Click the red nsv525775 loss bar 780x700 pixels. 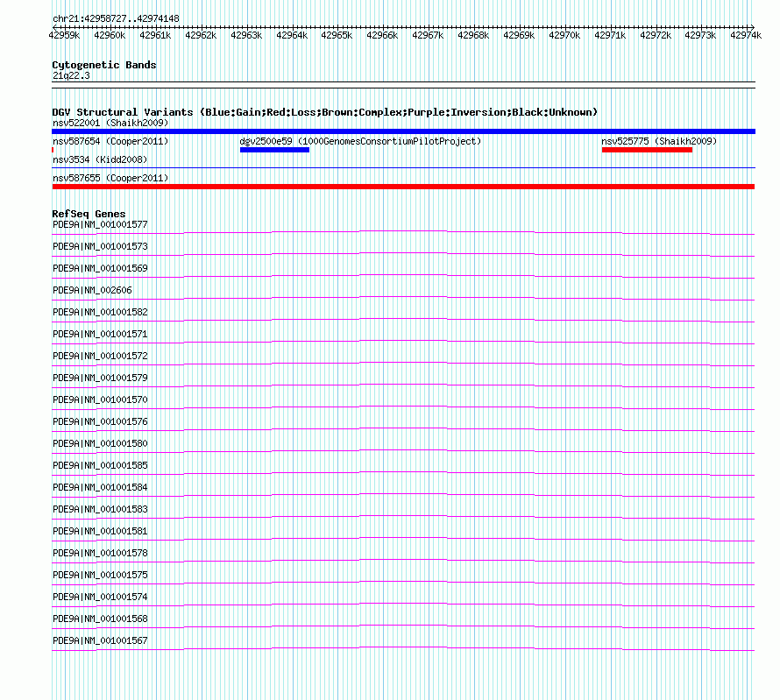pos(647,150)
